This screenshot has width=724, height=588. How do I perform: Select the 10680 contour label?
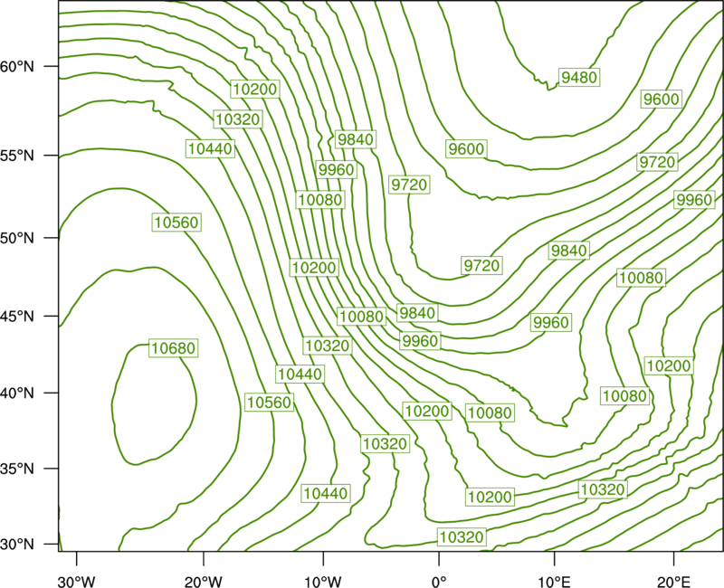pos(174,347)
